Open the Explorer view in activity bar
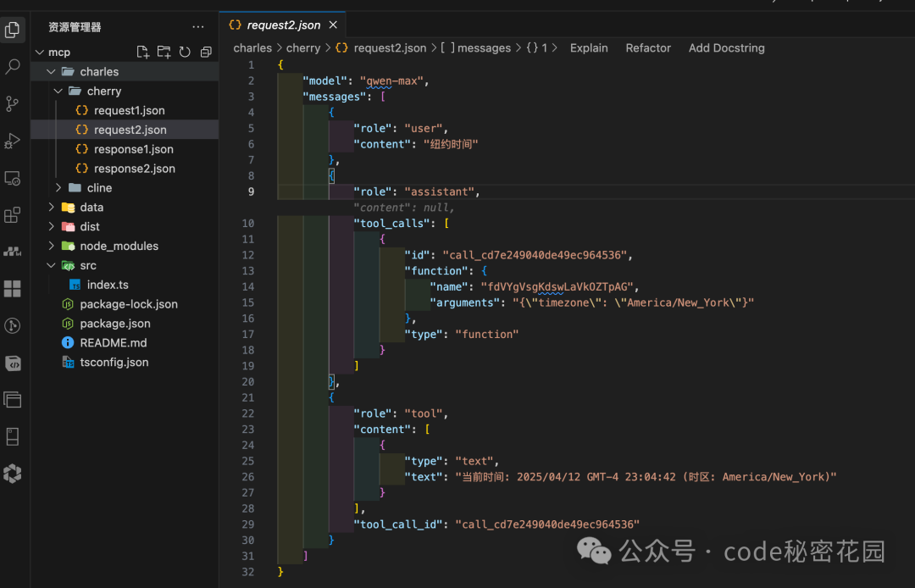Screen dimensions: 915x588 12,29
